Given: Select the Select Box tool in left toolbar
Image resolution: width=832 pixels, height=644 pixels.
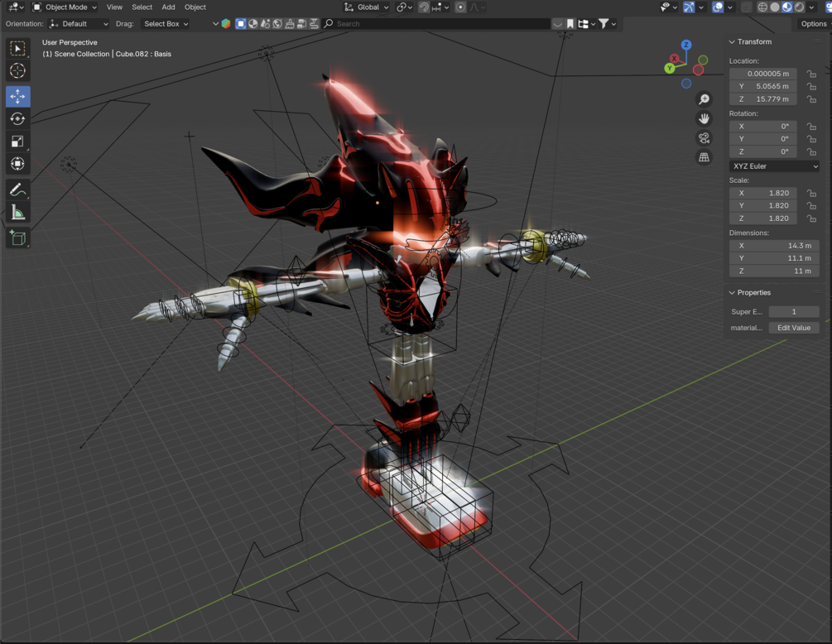Looking at the screenshot, I should (17, 48).
